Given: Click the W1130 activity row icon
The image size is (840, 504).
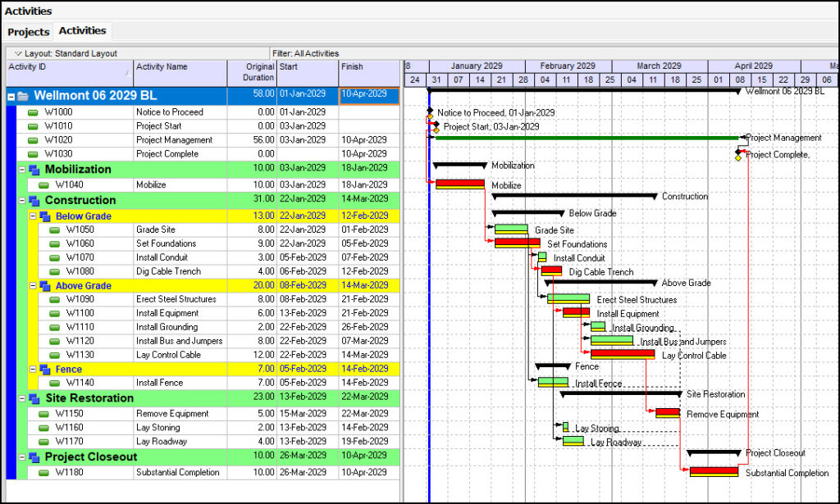Looking at the screenshot, I should click(x=54, y=356).
